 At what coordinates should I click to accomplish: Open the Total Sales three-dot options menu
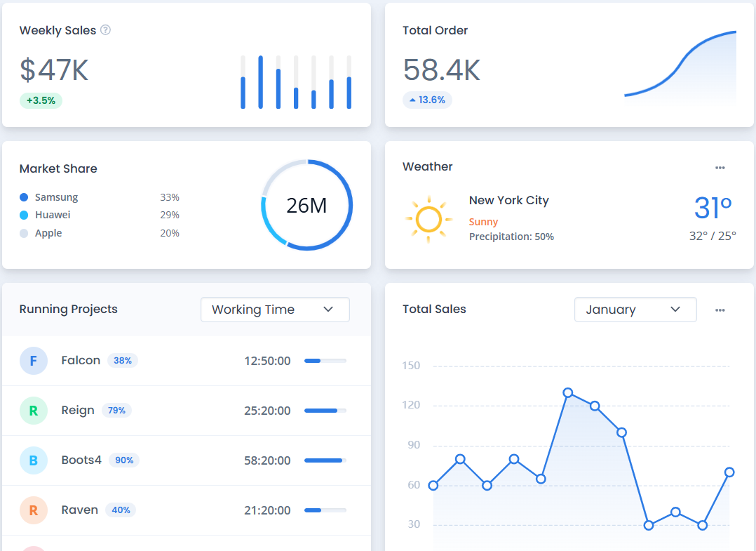click(720, 310)
